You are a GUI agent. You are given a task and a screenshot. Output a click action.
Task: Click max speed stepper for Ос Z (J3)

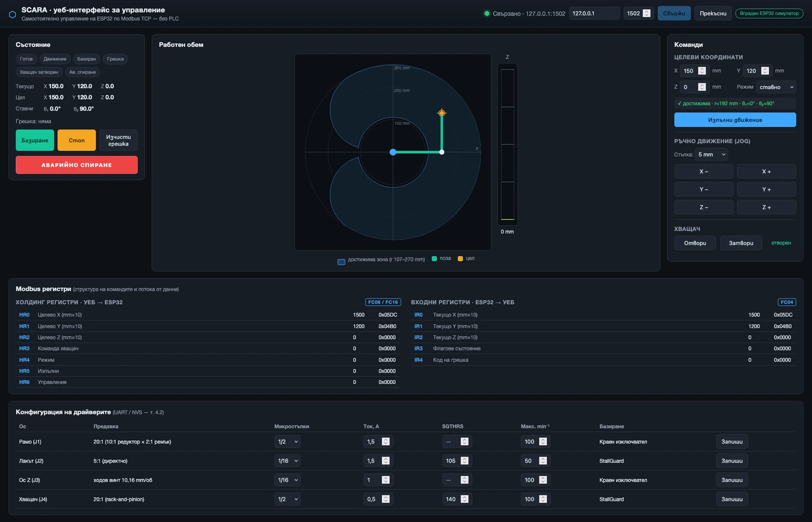[x=543, y=480]
